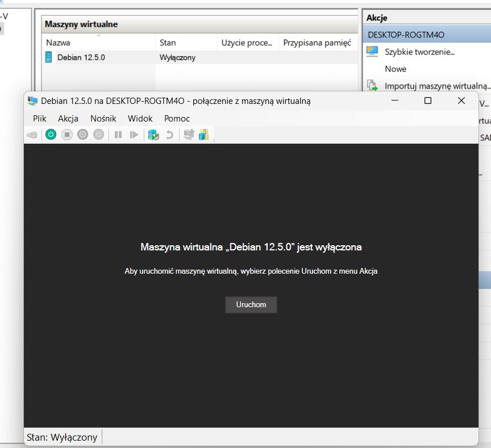Click the Stan: Wyłączony status bar text
This screenshot has width=491, height=448.
tap(62, 437)
